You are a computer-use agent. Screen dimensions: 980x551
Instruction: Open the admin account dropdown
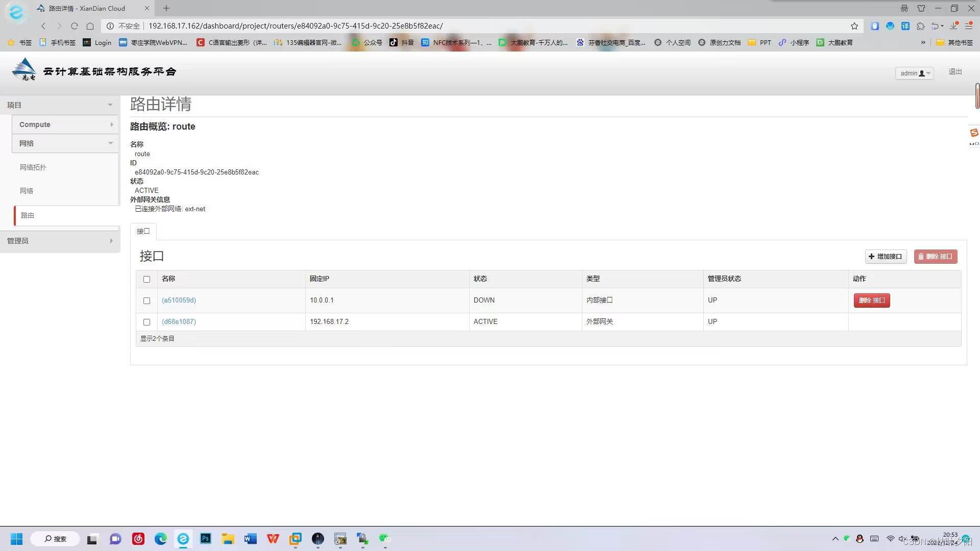point(914,73)
